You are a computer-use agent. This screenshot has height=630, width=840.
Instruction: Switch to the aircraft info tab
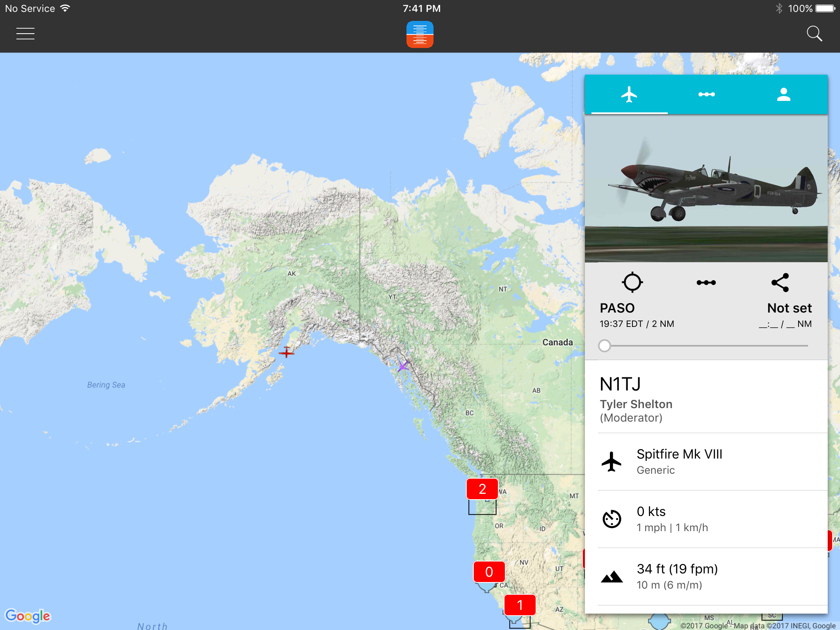[x=629, y=94]
